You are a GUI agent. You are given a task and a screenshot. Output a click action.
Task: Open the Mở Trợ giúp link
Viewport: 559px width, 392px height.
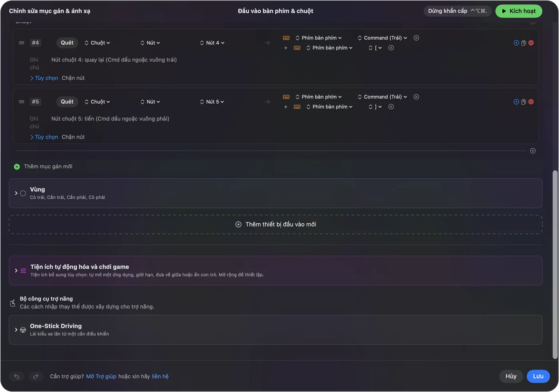point(101,376)
